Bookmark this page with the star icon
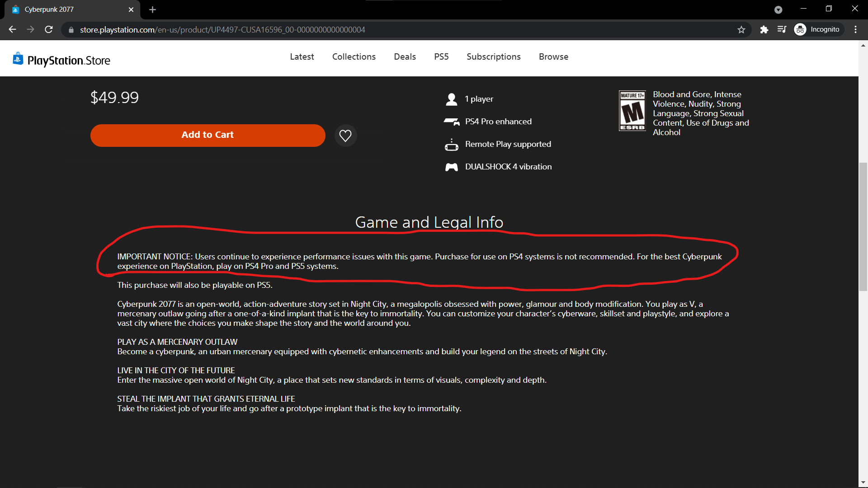The width and height of the screenshot is (868, 488). [x=741, y=29]
